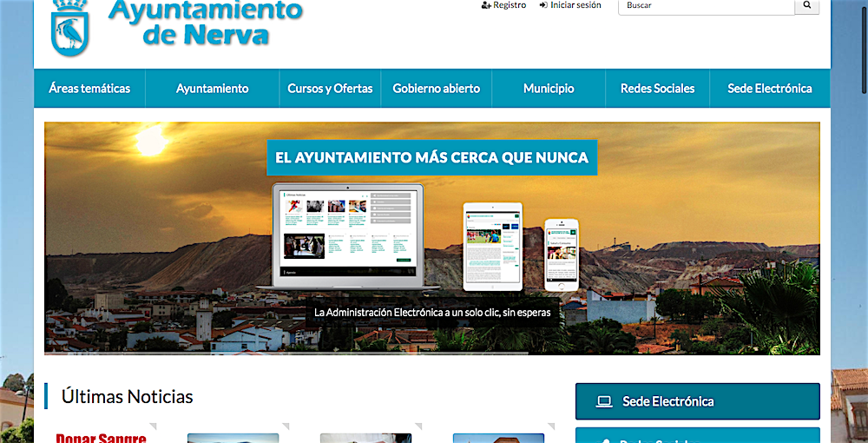Click the Donar Sangre news thumbnail

point(102,438)
